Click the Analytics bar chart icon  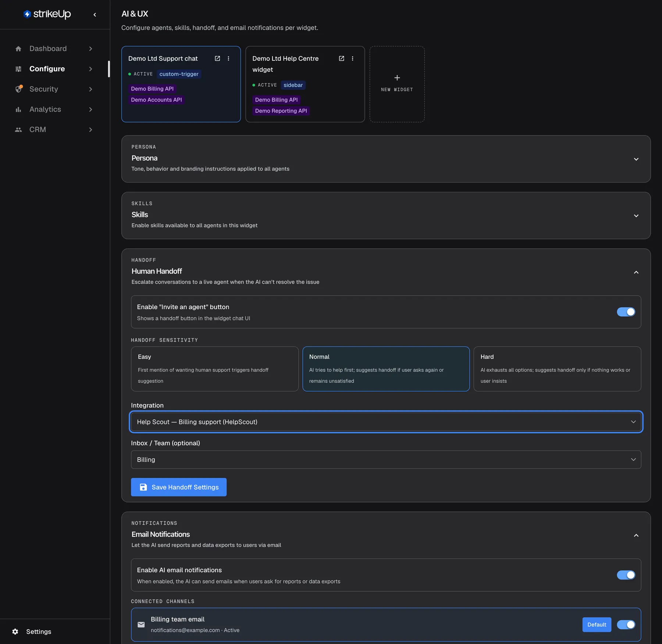click(18, 109)
